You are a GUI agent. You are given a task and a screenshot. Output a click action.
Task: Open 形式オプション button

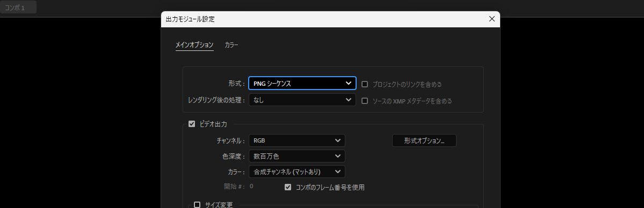[x=424, y=140]
